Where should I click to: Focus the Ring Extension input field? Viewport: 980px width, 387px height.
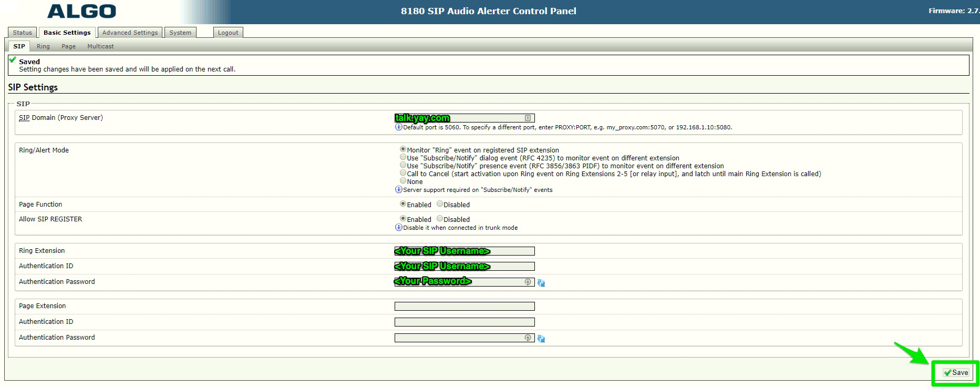tap(465, 251)
